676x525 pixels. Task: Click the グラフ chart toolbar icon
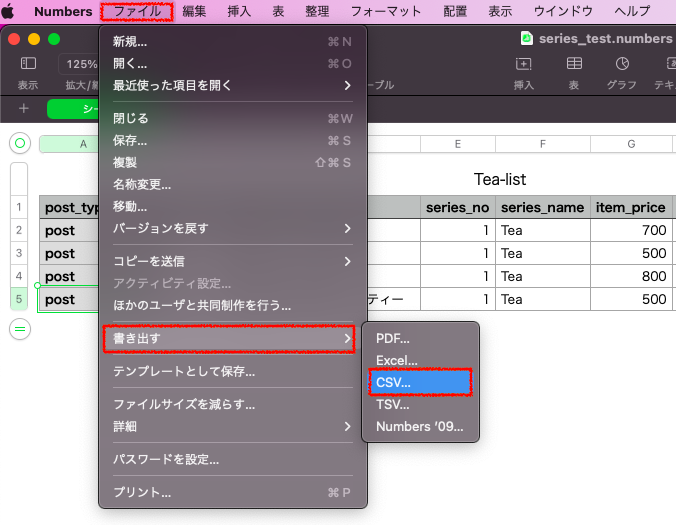(x=622, y=64)
